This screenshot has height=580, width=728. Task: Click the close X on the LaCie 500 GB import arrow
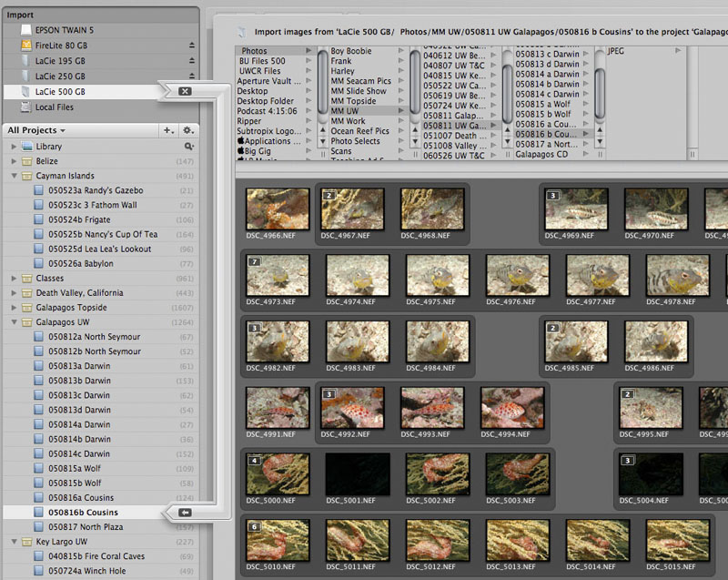(185, 91)
